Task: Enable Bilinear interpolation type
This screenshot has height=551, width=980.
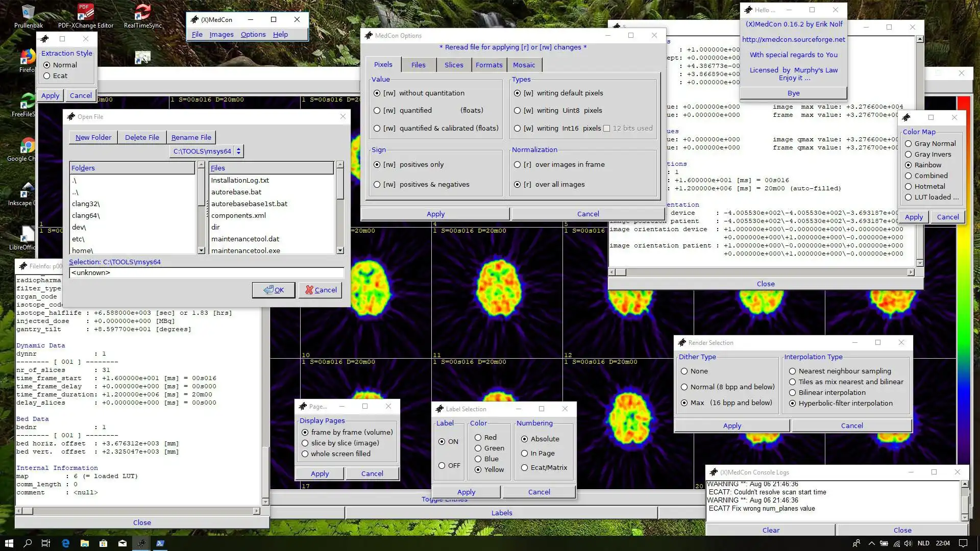Action: (x=792, y=392)
